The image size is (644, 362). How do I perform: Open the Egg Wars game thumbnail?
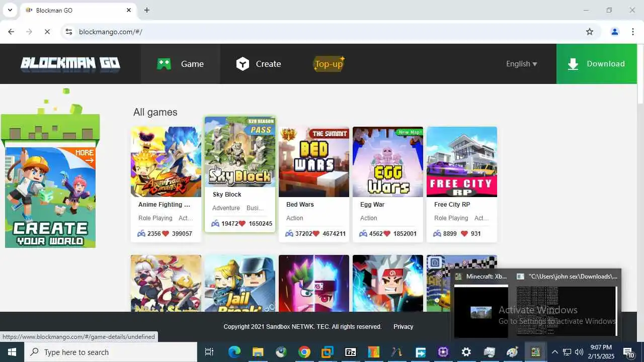pos(388,162)
